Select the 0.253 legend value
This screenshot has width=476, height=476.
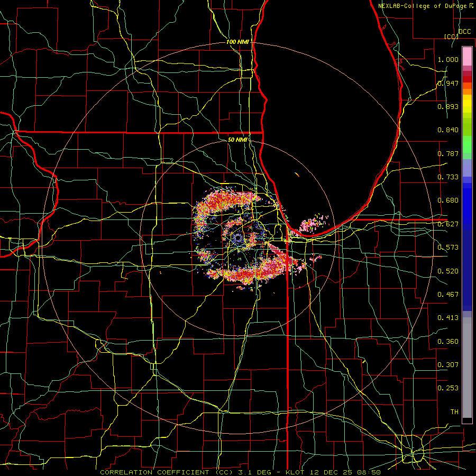448,388
